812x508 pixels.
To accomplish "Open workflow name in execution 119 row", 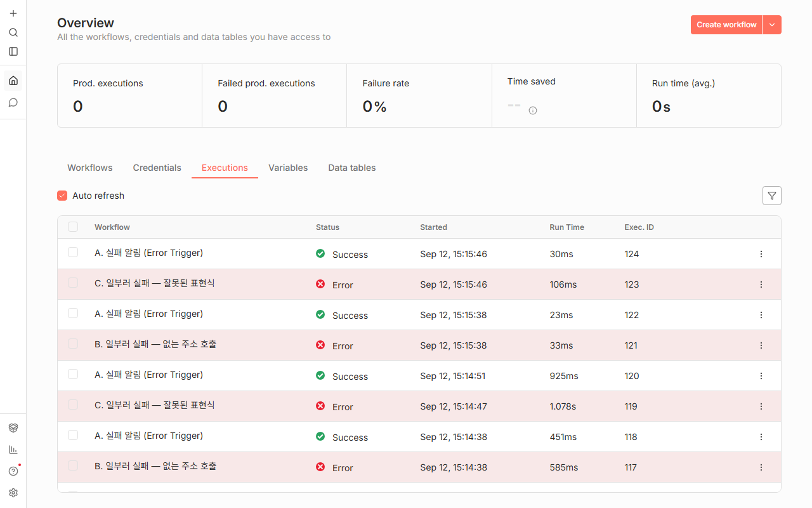I will coord(155,405).
